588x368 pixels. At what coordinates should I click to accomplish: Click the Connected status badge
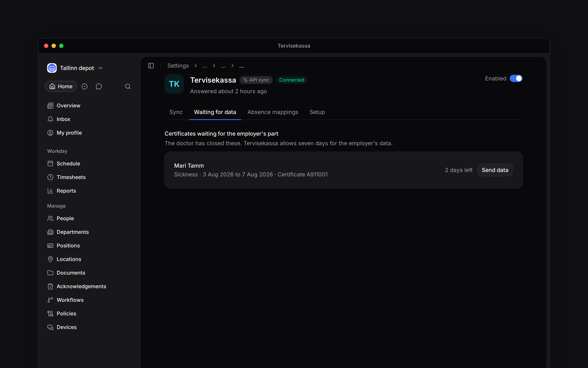pos(292,80)
